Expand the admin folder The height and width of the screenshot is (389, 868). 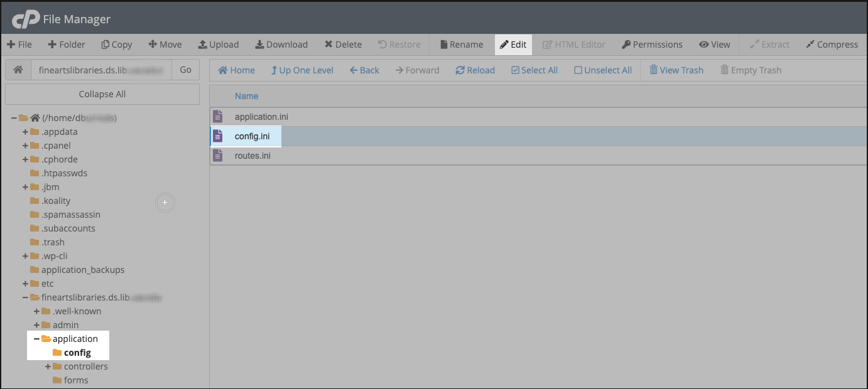[x=36, y=325]
